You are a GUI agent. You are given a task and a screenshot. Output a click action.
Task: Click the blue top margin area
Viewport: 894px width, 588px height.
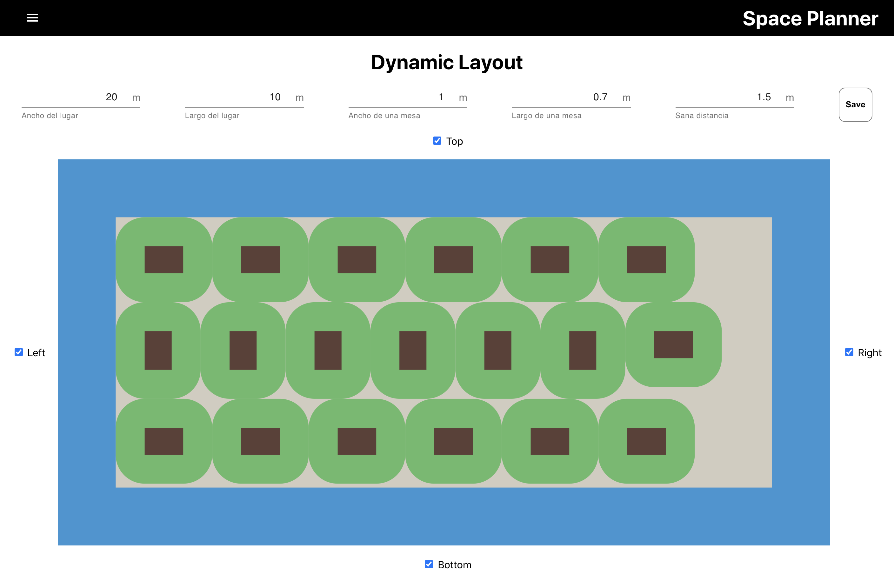pos(443,188)
